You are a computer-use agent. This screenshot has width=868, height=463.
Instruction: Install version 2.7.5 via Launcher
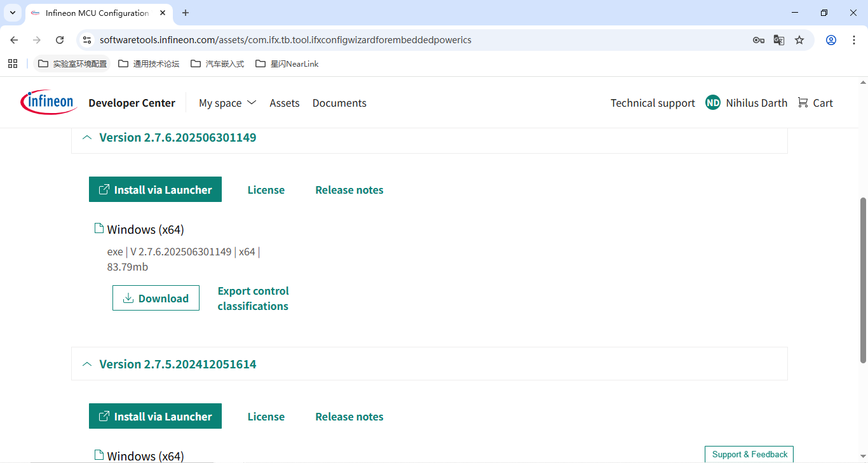click(155, 416)
